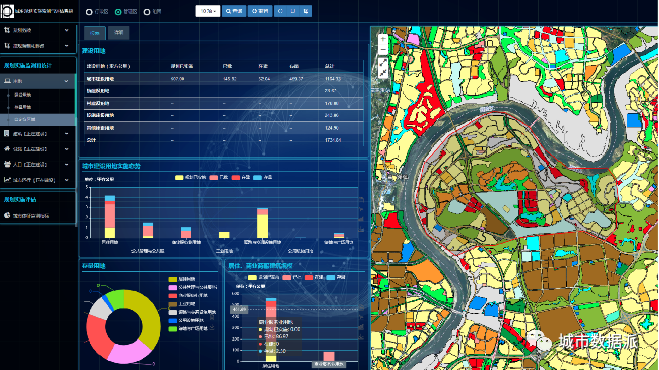Select the third radio option in header
Image resolution: width=659 pixels, height=370 pixels.
147,12
